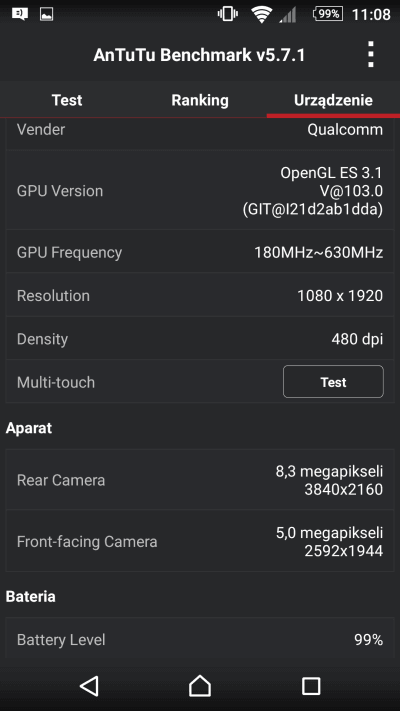Tap the recent apps square icon
Image resolution: width=400 pixels, height=711 pixels.
click(x=311, y=686)
